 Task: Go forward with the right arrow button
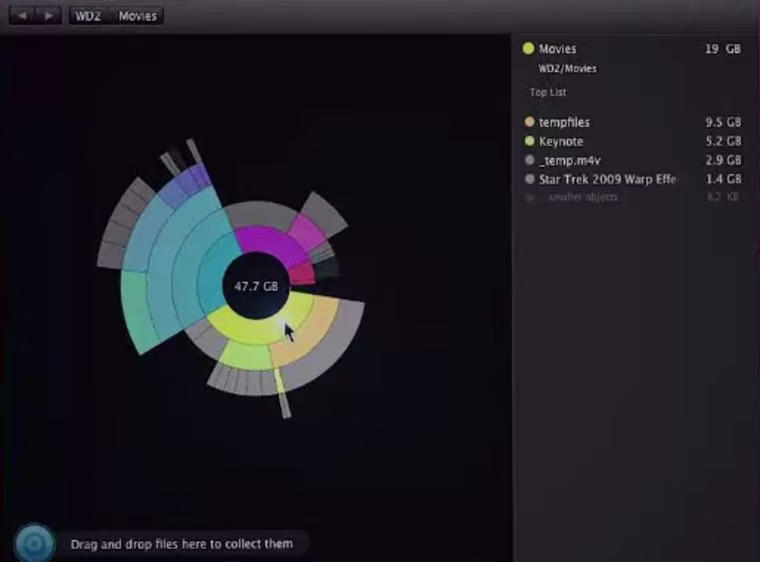click(x=48, y=16)
